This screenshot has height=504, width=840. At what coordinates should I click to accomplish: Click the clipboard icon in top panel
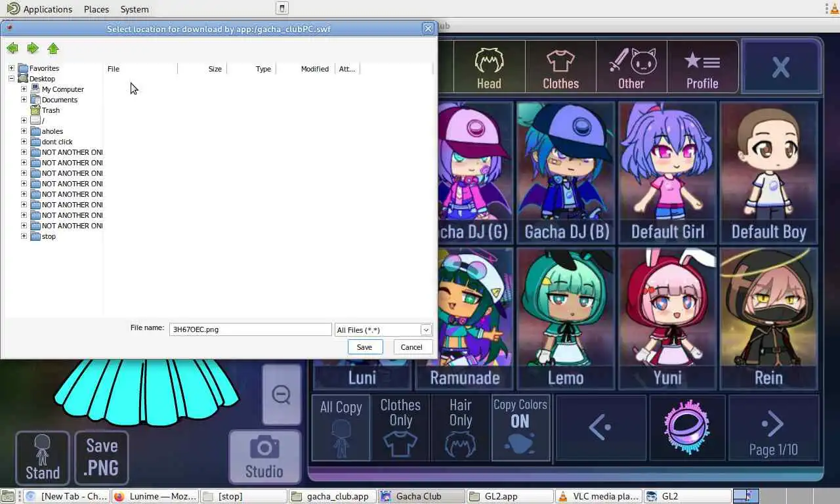282,9
